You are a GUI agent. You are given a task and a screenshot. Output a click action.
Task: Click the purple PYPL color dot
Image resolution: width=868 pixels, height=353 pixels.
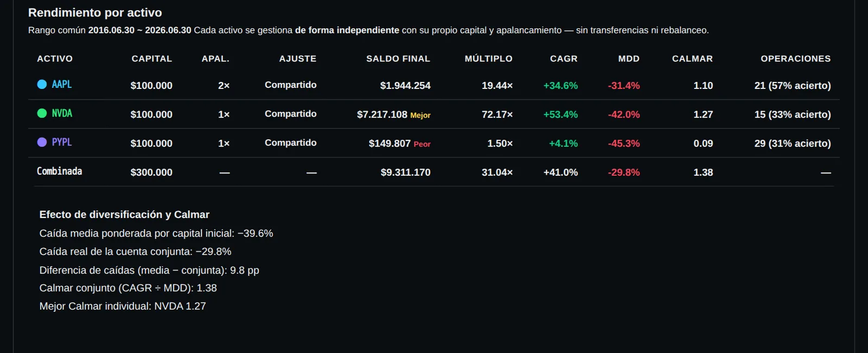(42, 142)
